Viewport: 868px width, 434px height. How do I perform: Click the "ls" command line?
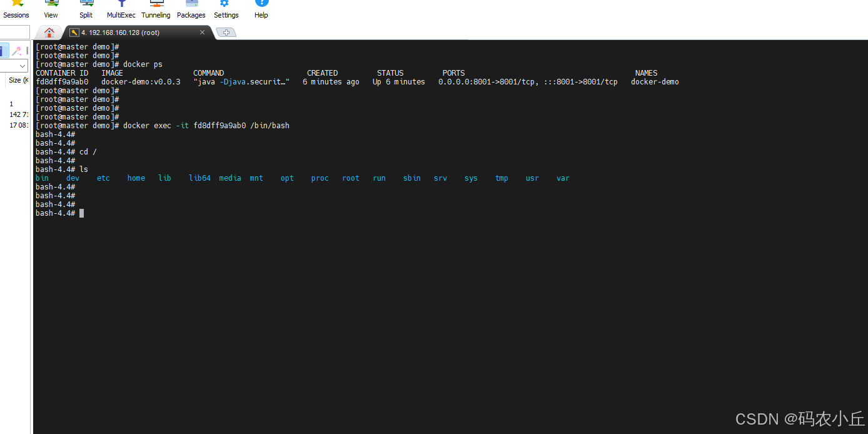[x=62, y=169]
